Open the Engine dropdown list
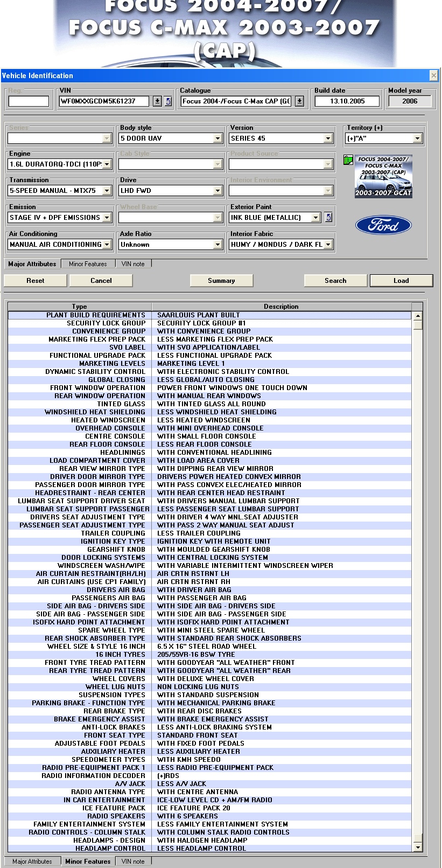 tap(107, 164)
